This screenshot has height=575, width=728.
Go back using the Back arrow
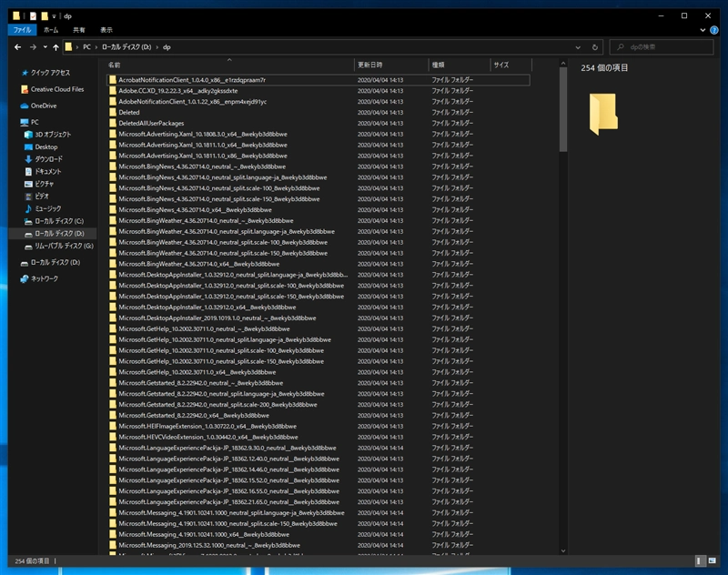pyautogui.click(x=17, y=47)
